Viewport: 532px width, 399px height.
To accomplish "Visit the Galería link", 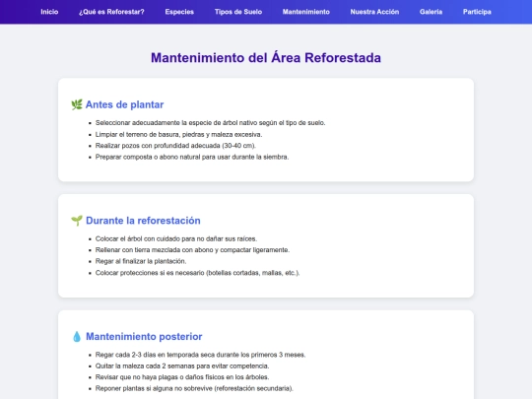I will [431, 12].
